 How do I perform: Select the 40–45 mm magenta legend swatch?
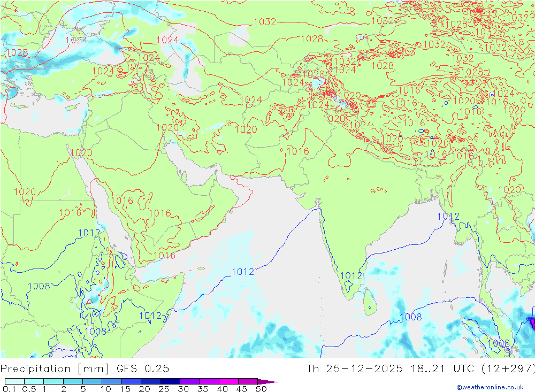point(228,381)
